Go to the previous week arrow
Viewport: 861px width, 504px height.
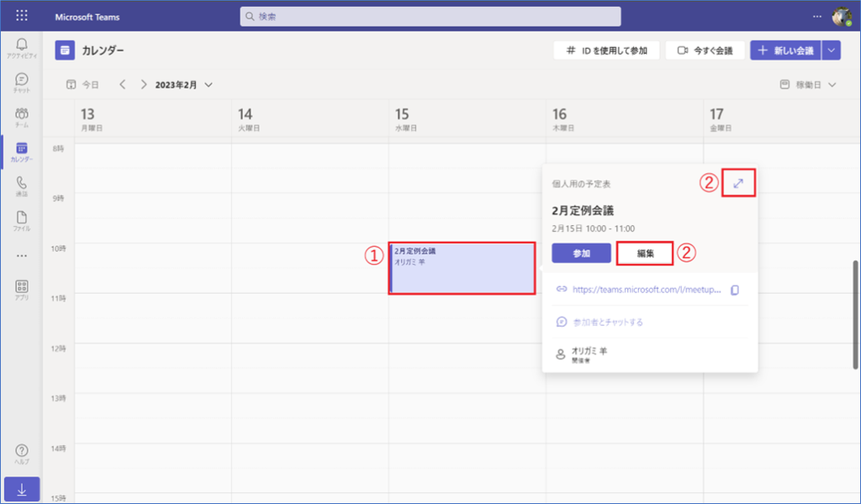[123, 85]
